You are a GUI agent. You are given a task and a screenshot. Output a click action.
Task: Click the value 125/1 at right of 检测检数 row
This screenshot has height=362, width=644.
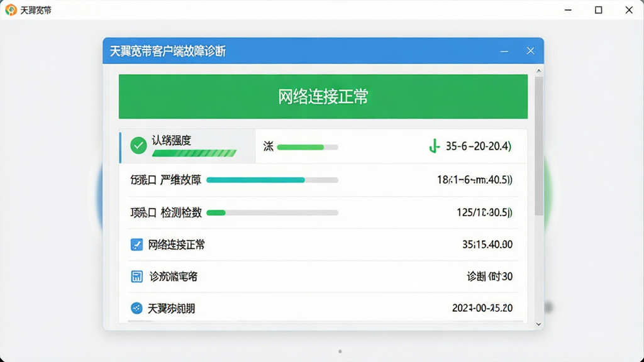485,212
